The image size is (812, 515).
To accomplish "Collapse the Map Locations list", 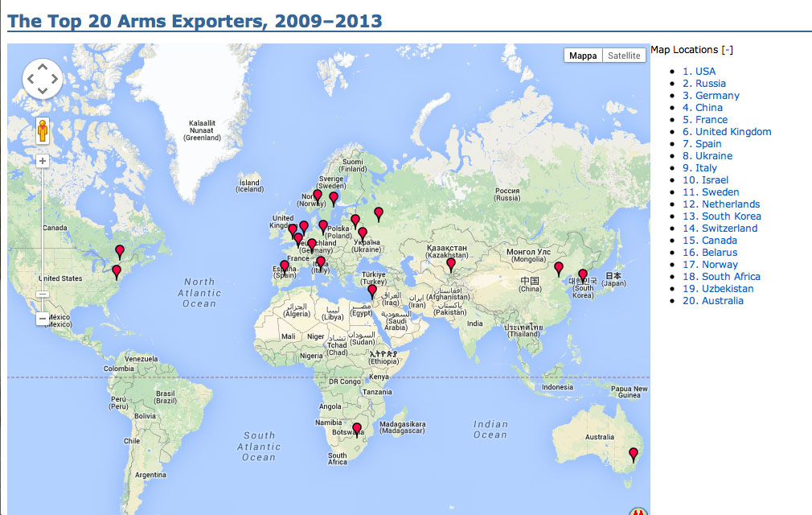I will click(x=727, y=50).
